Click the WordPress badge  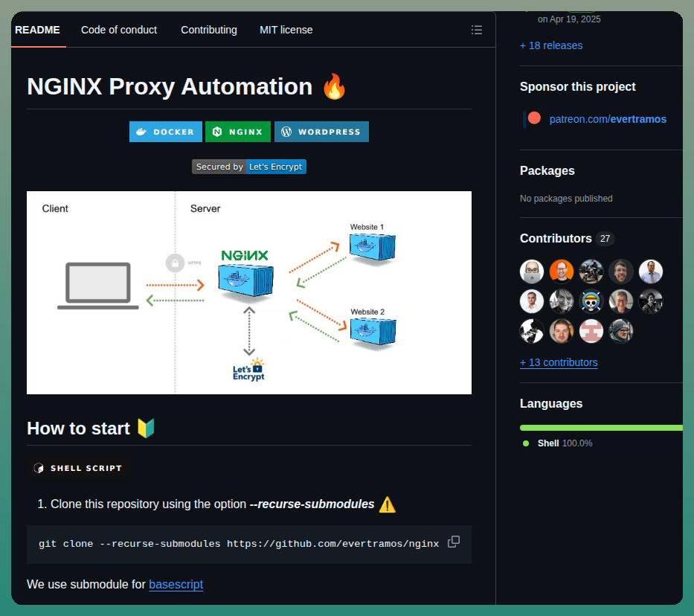(321, 132)
